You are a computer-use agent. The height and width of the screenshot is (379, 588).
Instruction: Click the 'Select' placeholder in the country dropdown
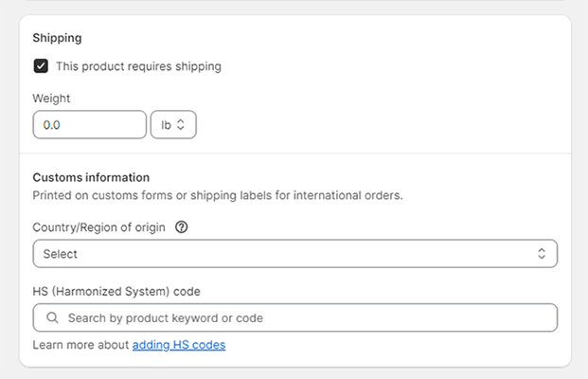61,254
